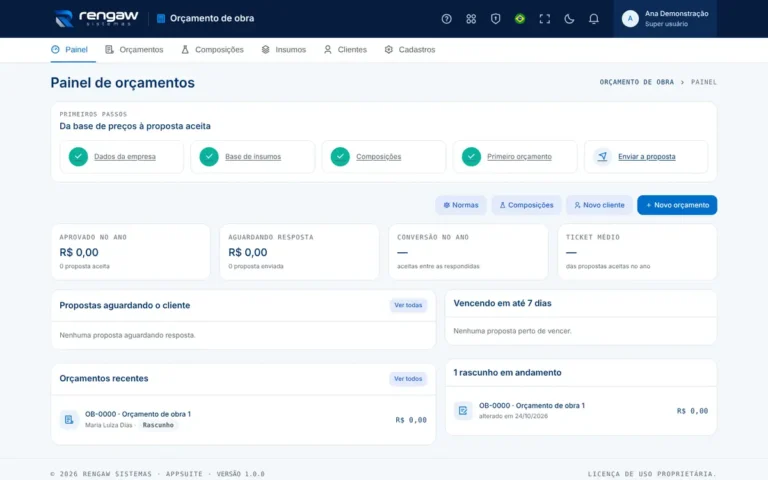Image resolution: width=768 pixels, height=480 pixels.
Task: Click 'Maria Luiza Dias' client name
Action: pos(109,425)
